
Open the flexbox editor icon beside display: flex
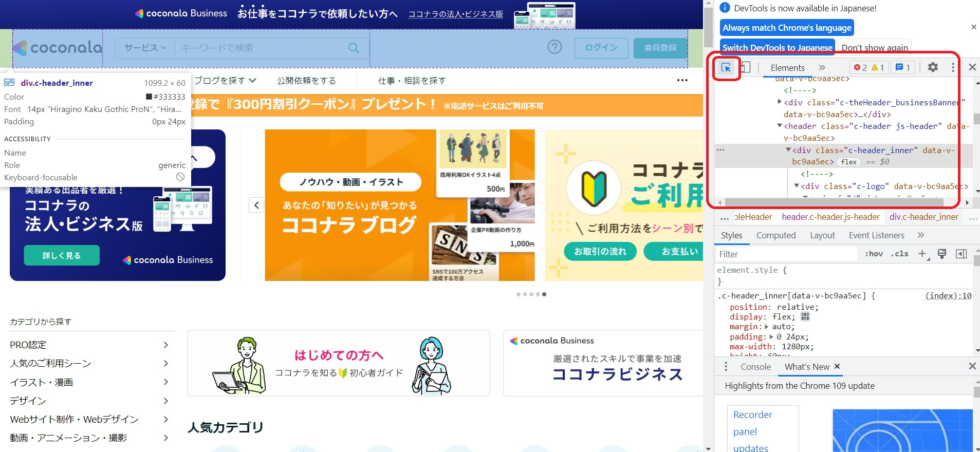805,317
